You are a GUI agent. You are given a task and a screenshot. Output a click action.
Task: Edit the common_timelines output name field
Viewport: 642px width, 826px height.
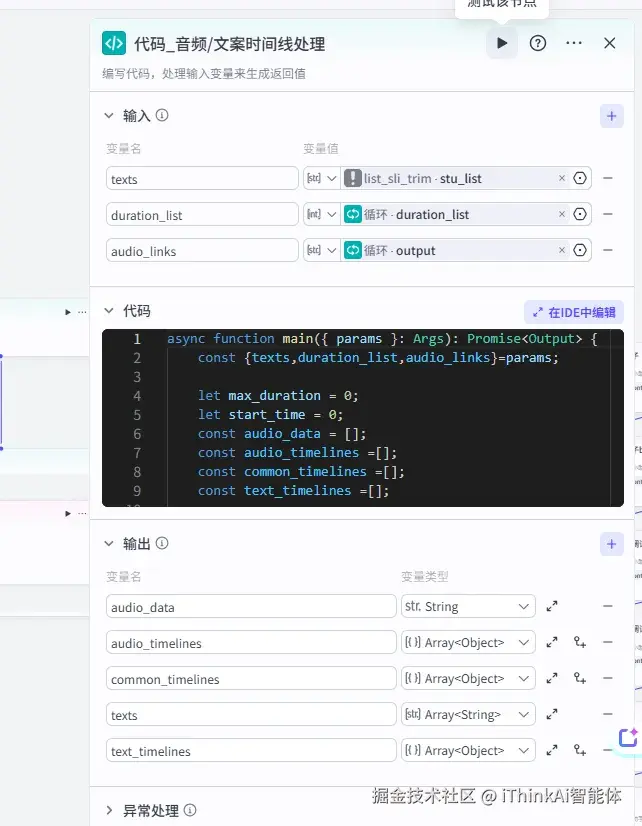[251, 678]
